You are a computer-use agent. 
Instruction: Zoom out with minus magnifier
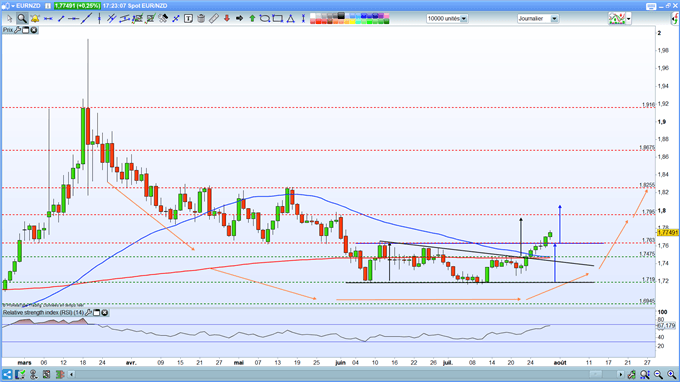(658, 374)
